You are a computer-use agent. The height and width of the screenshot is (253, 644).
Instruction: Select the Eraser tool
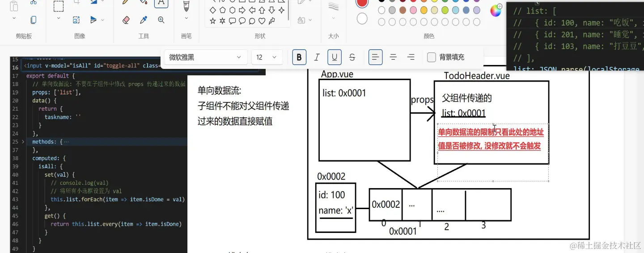click(x=126, y=20)
